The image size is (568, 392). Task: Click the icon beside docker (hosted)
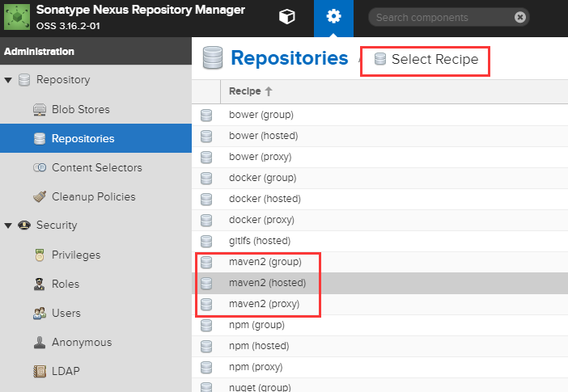[206, 199]
